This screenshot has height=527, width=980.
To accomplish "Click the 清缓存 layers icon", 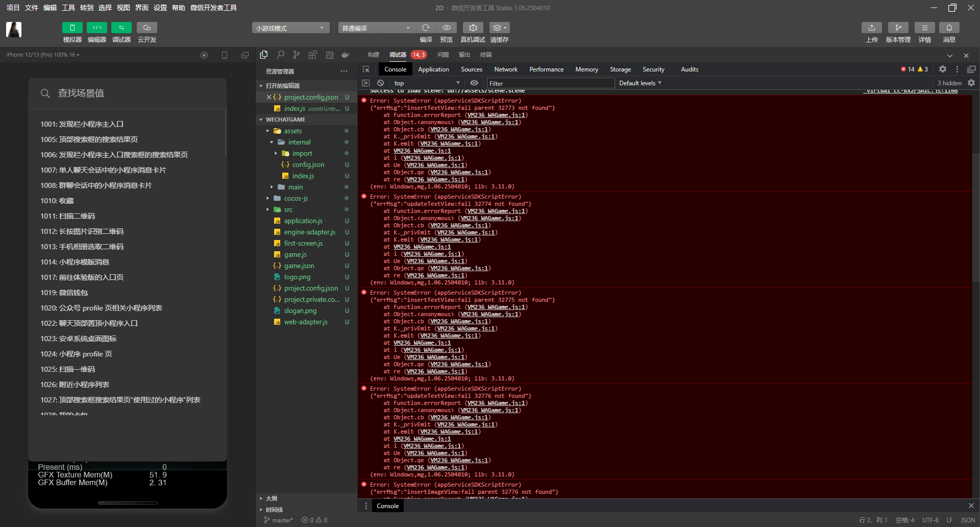I will tap(499, 28).
